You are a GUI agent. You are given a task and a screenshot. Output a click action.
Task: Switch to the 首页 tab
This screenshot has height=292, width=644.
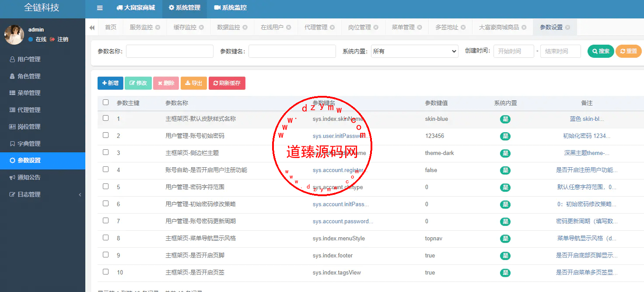tap(111, 27)
